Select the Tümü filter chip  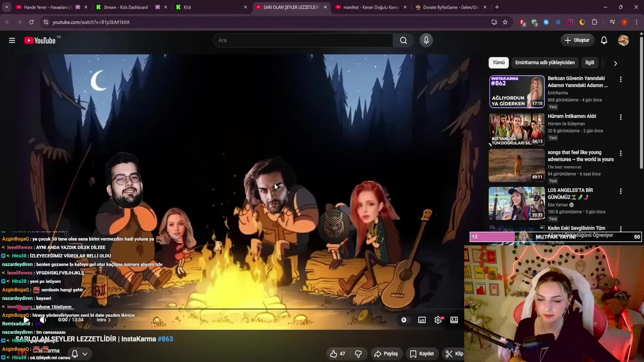click(499, 62)
